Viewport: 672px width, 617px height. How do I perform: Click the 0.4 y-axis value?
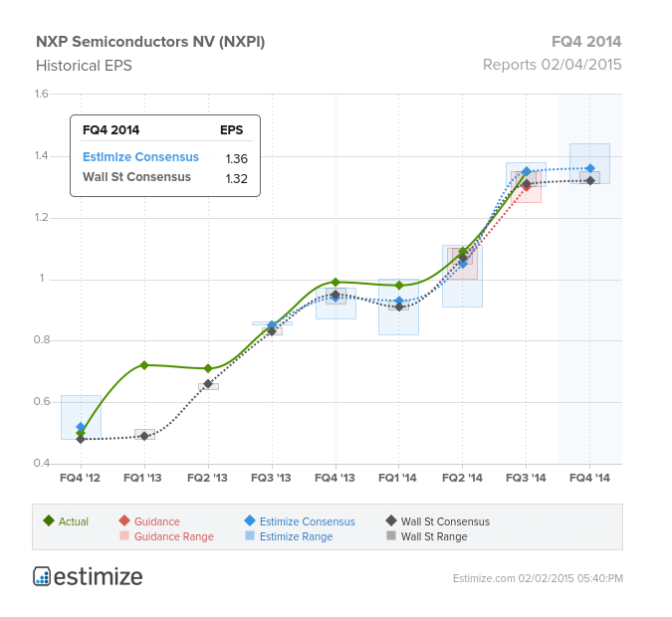click(42, 463)
